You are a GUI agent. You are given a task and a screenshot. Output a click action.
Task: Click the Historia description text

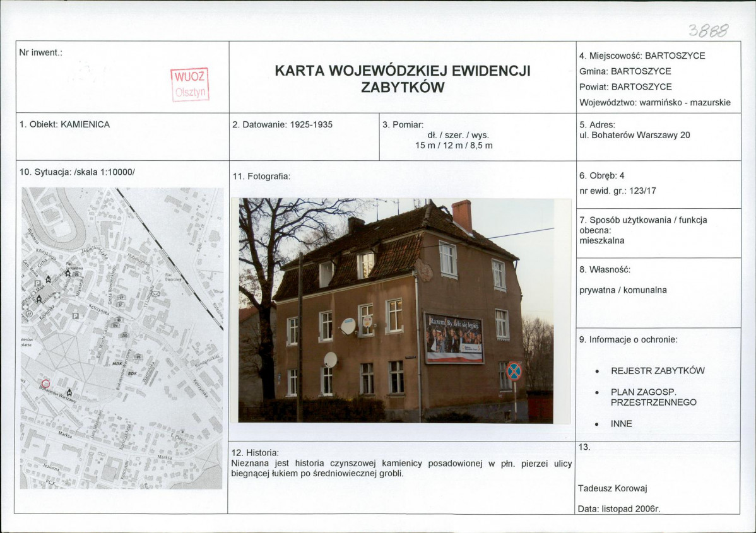click(401, 469)
